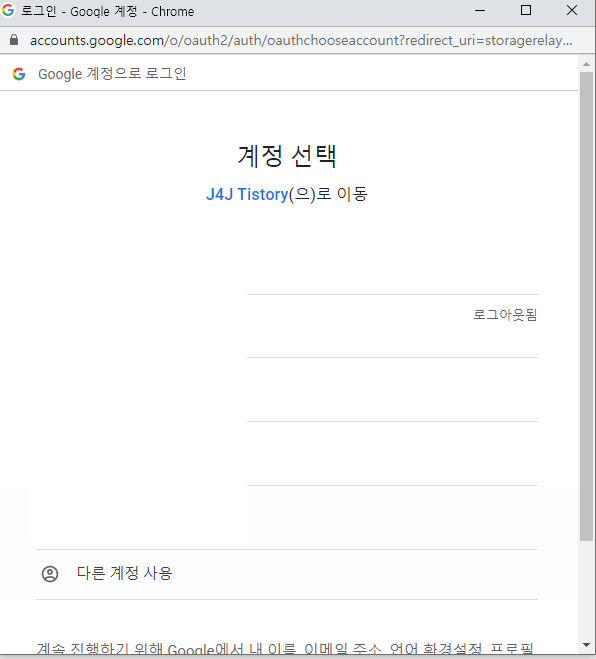Click the vertical scrollbar thumb

click(x=586, y=306)
